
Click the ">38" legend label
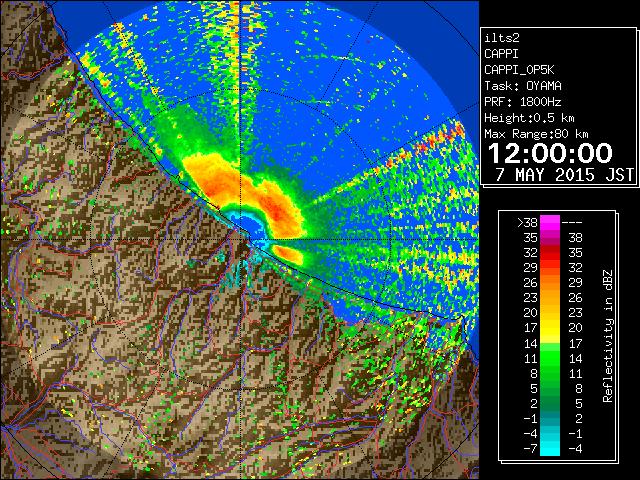527,222
